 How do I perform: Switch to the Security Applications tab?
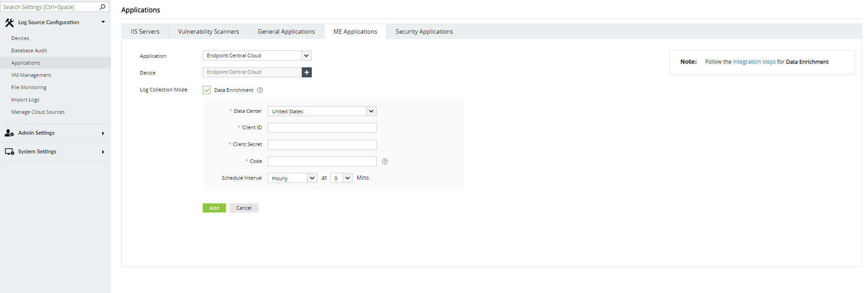tap(424, 31)
